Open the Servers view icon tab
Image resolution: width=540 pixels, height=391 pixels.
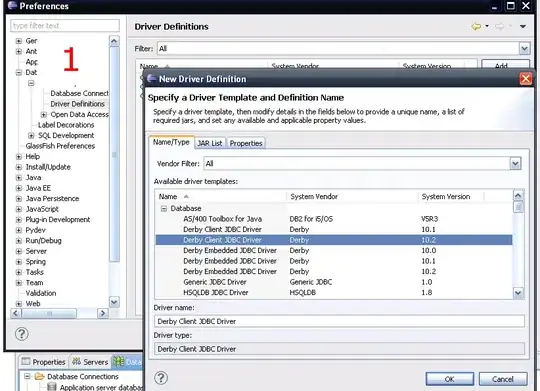coord(76,361)
